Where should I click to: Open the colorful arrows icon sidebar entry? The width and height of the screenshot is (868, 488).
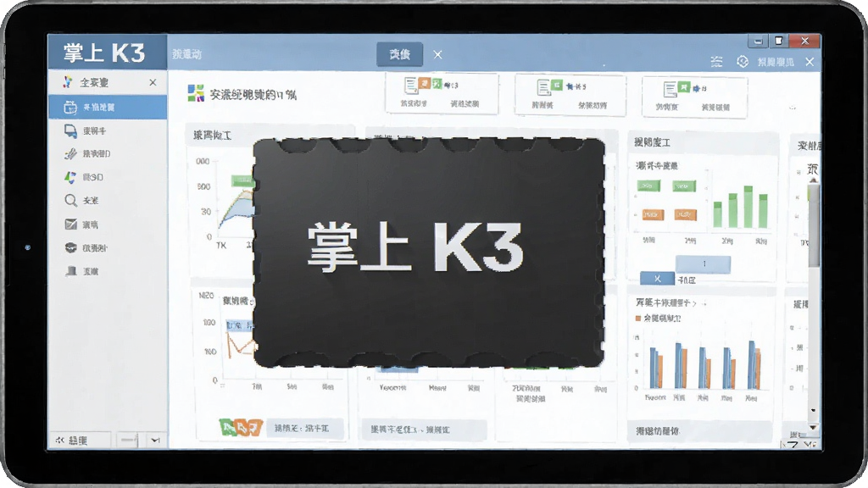point(70,177)
